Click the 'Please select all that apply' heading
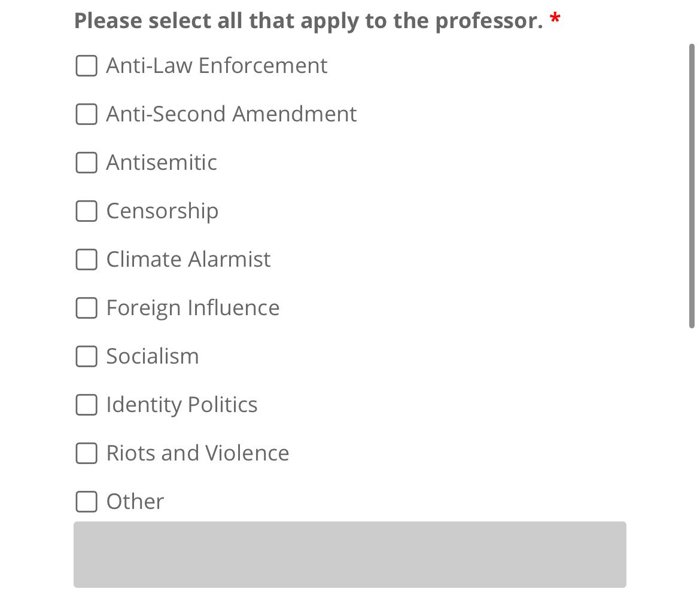The height and width of the screenshot is (607, 700). click(x=308, y=20)
